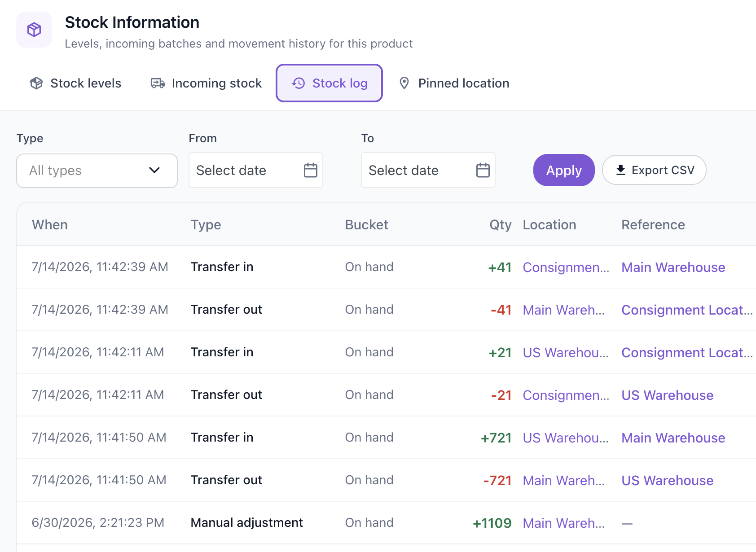Image resolution: width=756 pixels, height=552 pixels.
Task: Expand the All types chevron
Action: 154,170
